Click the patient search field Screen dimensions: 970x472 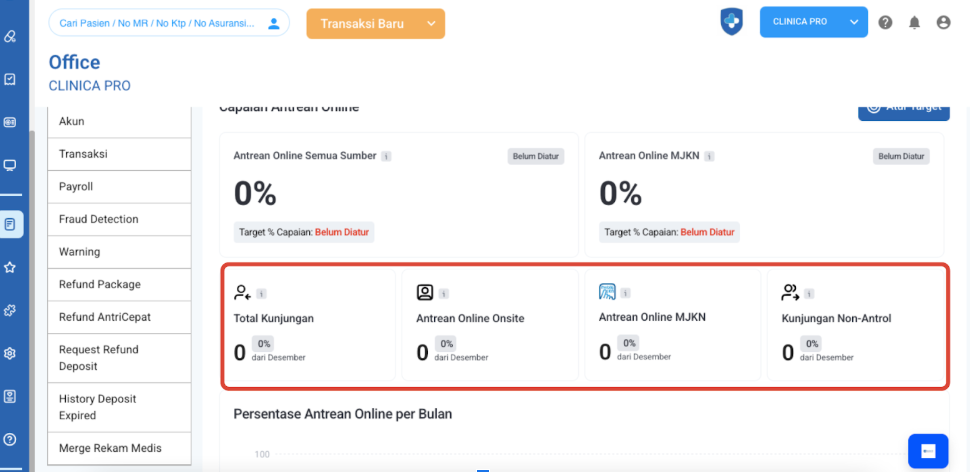coord(160,23)
